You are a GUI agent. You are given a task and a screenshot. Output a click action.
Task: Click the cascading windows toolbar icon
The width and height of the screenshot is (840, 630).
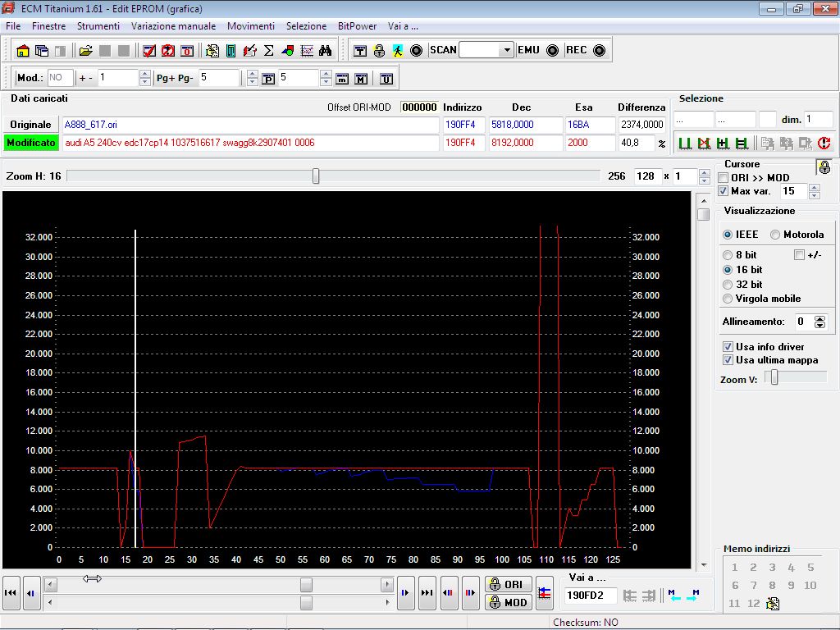pos(41,51)
